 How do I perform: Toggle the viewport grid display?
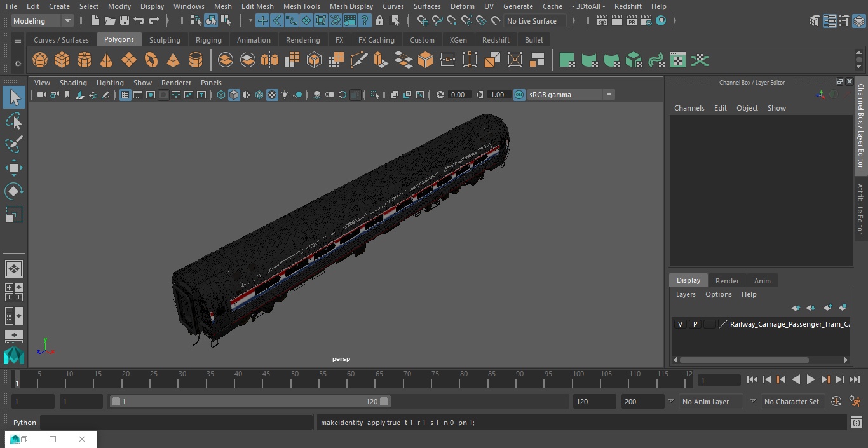pos(125,95)
